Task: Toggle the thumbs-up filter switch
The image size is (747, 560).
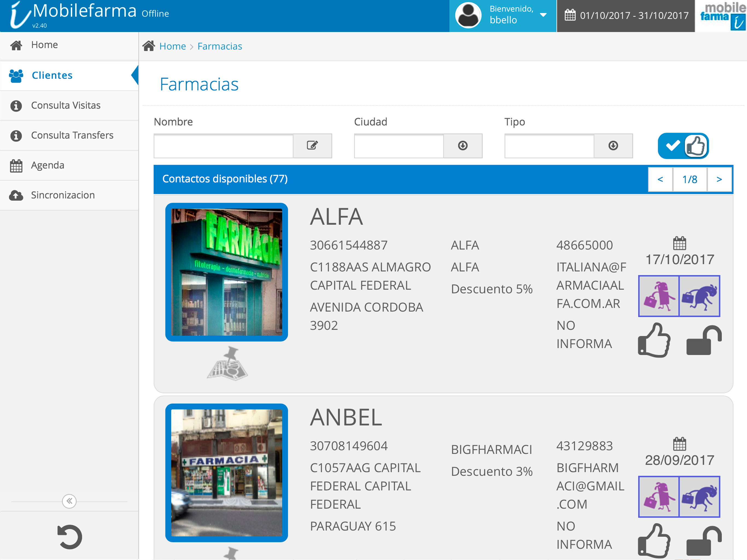Action: point(683,145)
